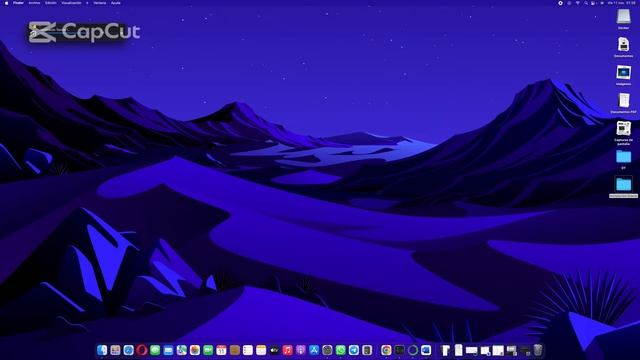This screenshot has height=360, width=640.
Task: Open Finder from the Dock
Action: point(102,350)
